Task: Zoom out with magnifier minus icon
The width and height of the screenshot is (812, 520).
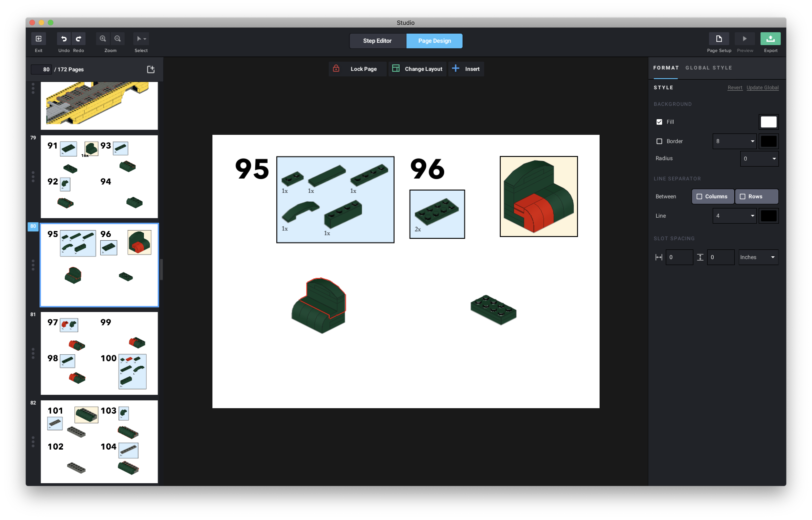Action: pos(117,38)
